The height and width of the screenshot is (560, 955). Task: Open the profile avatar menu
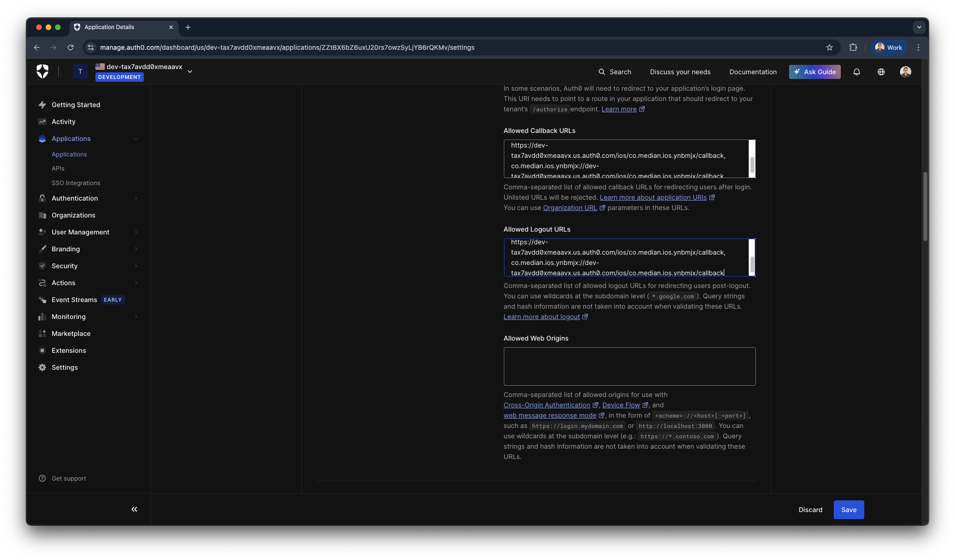[905, 72]
